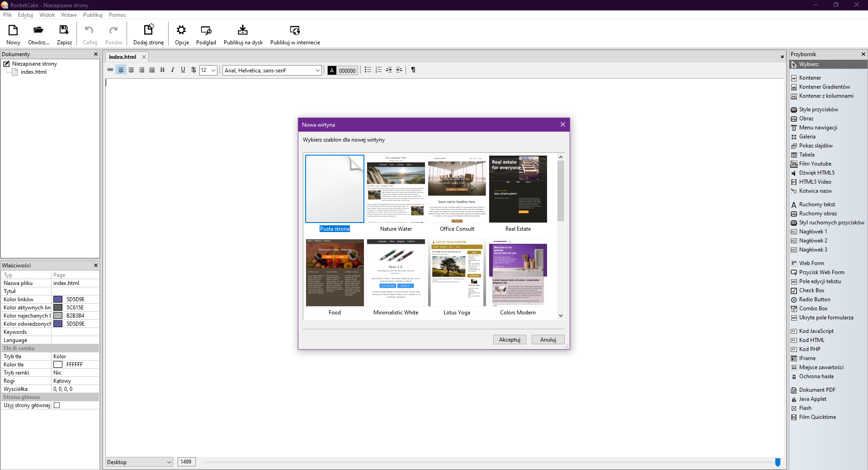This screenshot has width=868, height=470.
Task: Open the Desktop viewport dropdown
Action: [139, 462]
